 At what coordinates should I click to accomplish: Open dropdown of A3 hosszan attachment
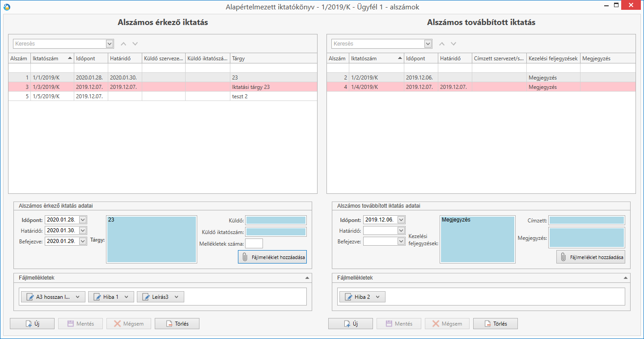78,297
